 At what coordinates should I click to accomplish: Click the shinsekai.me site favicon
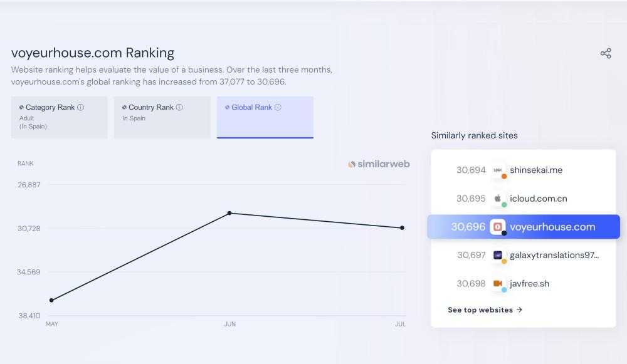tap(498, 170)
